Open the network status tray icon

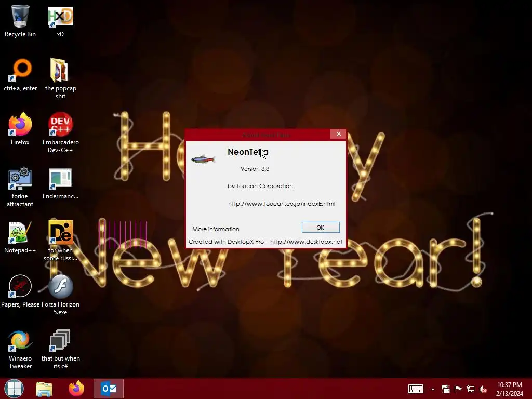point(471,389)
